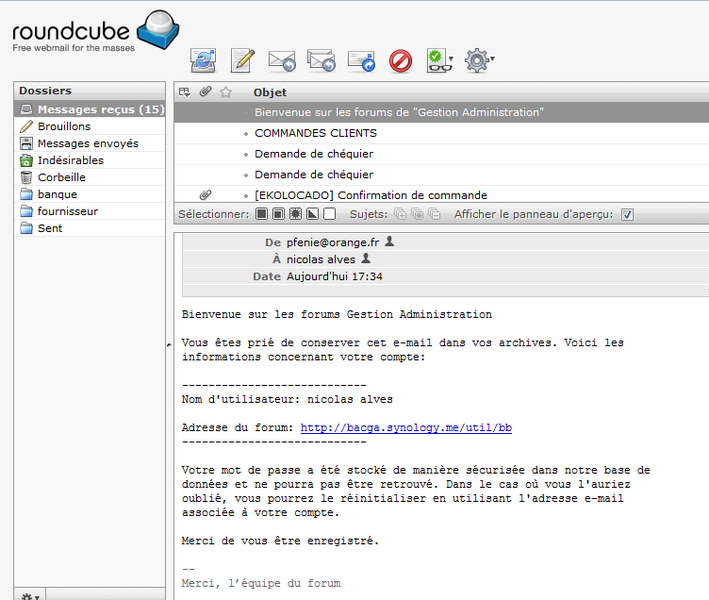
Task: Open the bacga.synology.me forum link
Action: pyautogui.click(x=406, y=428)
